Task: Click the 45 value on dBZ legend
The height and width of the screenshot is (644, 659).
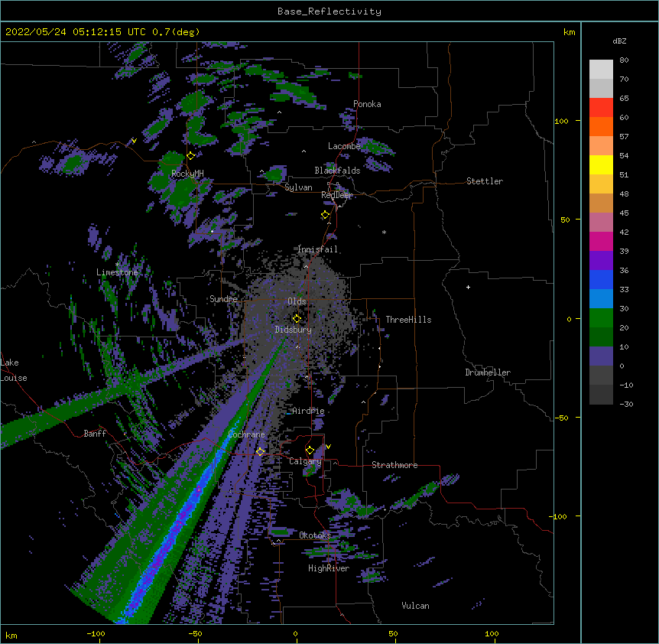Action: coord(624,213)
